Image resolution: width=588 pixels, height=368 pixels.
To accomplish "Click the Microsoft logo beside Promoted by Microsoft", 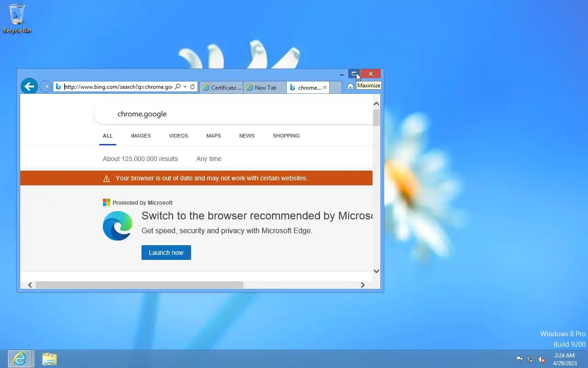I will [107, 202].
